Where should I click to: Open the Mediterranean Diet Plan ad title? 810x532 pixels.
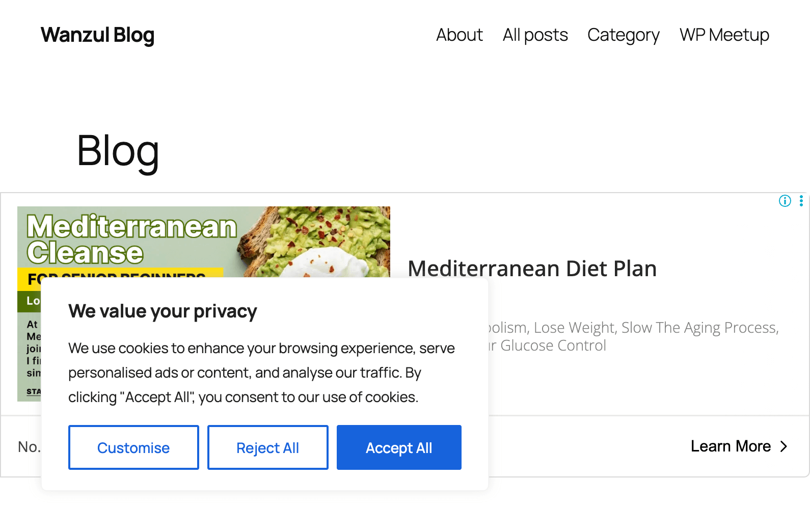532,269
